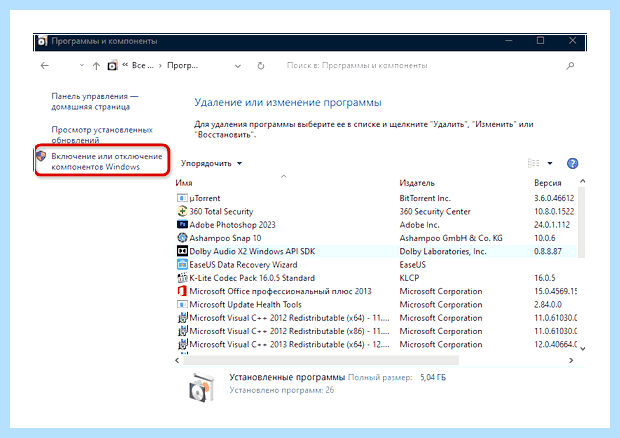Screen dimensions: 620x438
Task: Click the Control Panel address bar icon
Action: coord(112,65)
